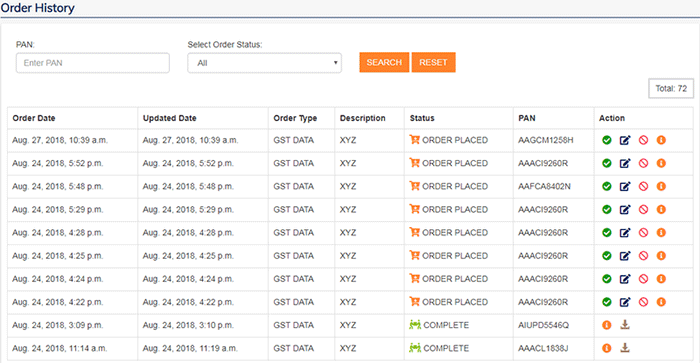Screen dimensions: 700x363
Task: Click info icon for 4:24 p.m. order
Action: pos(661,279)
